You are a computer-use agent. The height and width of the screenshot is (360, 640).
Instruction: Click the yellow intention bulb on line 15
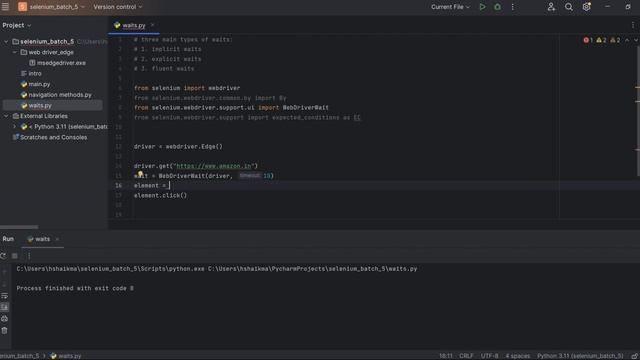point(140,174)
